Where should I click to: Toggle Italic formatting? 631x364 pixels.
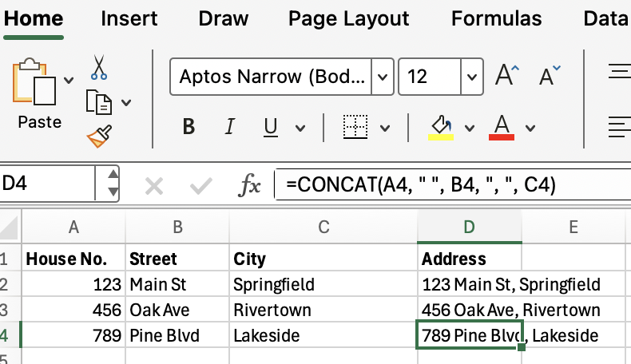point(230,127)
